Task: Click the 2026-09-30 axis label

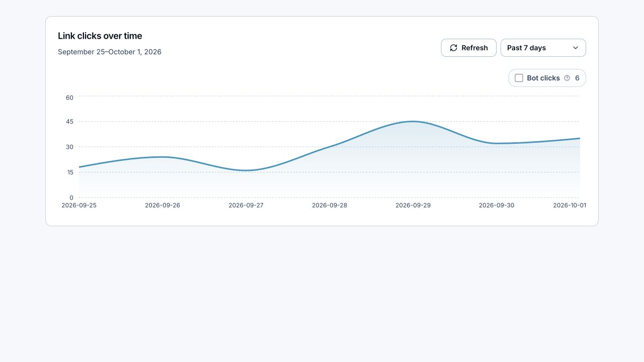Action: coord(497,205)
